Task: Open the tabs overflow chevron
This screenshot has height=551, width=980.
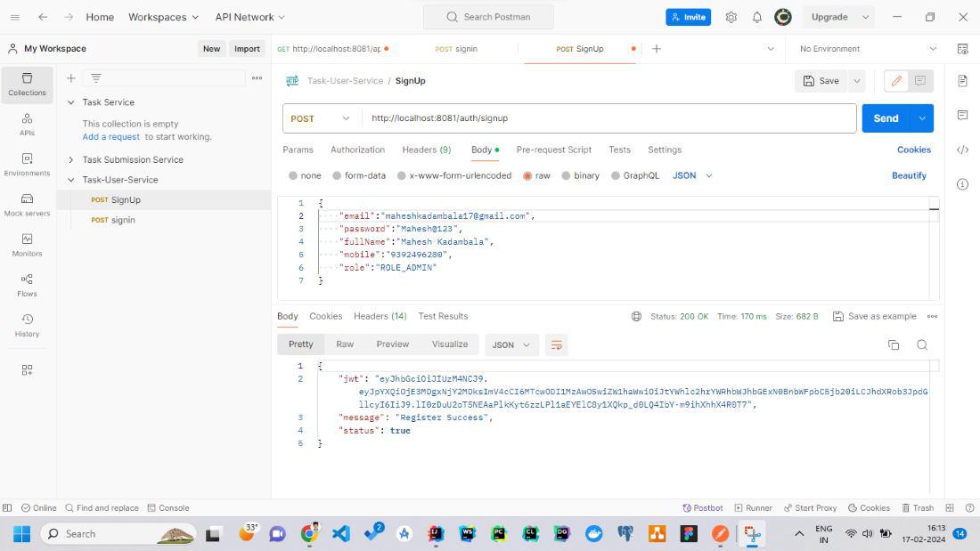Action: pos(770,49)
